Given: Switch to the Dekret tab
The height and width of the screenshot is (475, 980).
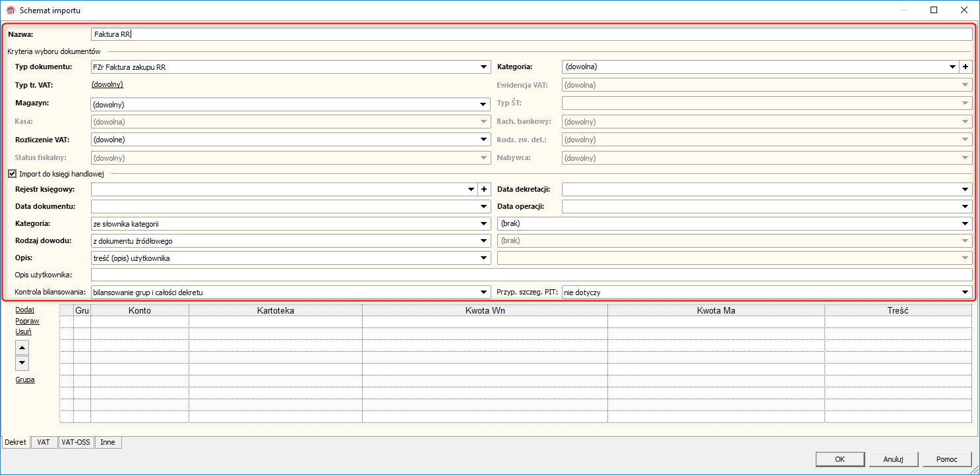Looking at the screenshot, I should coord(15,442).
